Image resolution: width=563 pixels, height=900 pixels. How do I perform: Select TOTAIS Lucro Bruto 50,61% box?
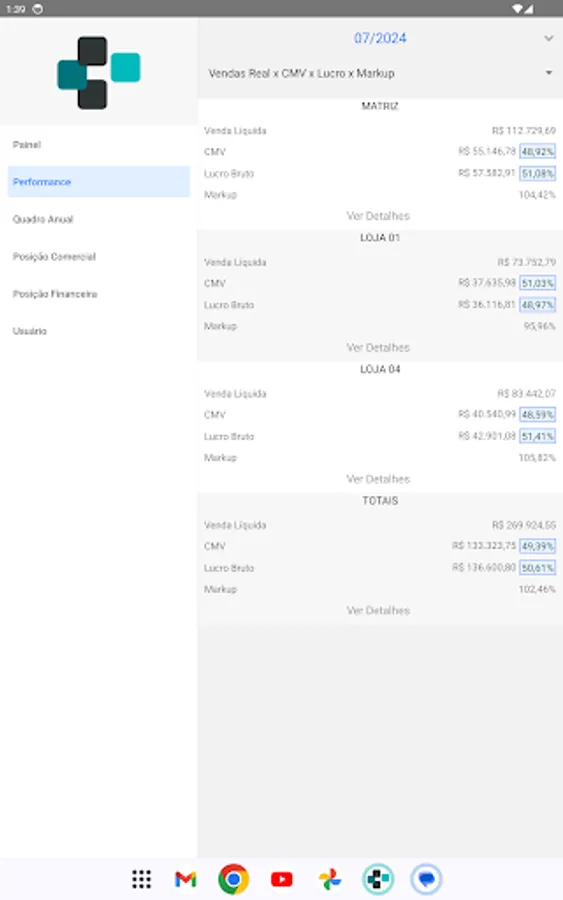[538, 568]
